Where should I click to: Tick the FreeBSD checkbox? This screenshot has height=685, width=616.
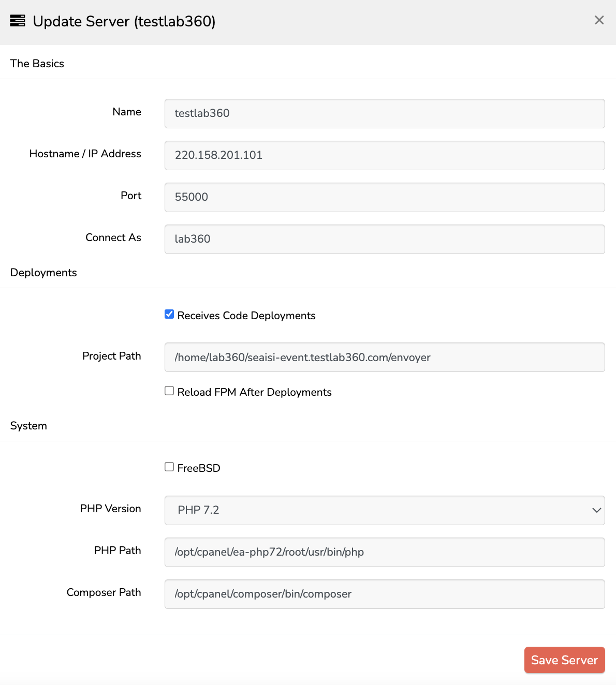point(169,467)
